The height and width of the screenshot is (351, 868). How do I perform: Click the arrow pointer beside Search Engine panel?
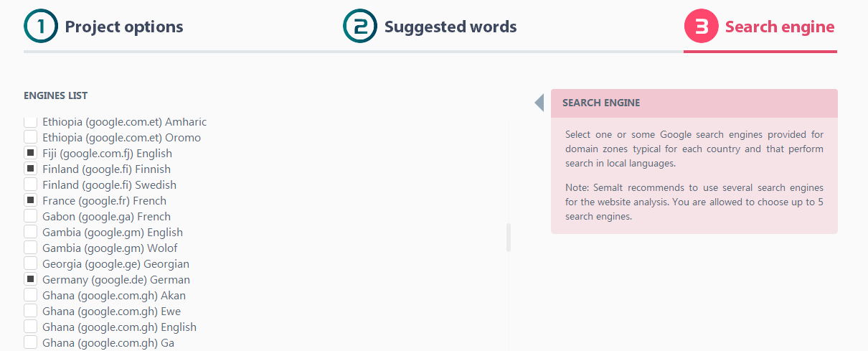pos(539,103)
